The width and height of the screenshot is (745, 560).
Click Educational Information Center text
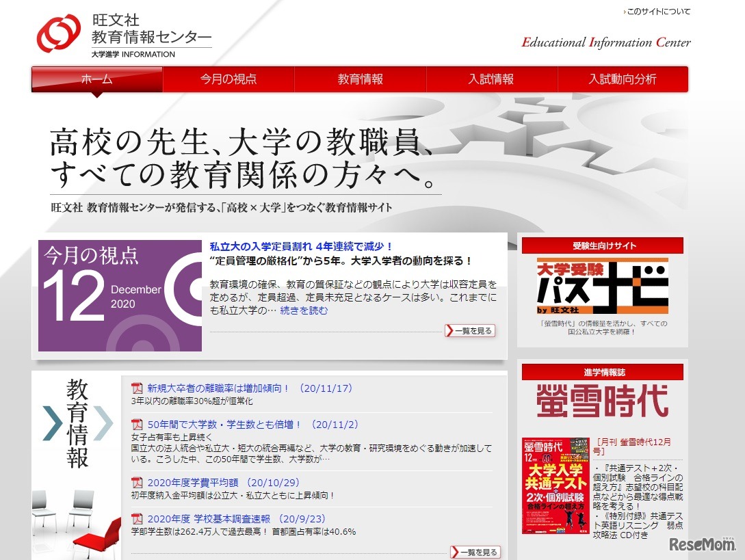click(x=606, y=42)
